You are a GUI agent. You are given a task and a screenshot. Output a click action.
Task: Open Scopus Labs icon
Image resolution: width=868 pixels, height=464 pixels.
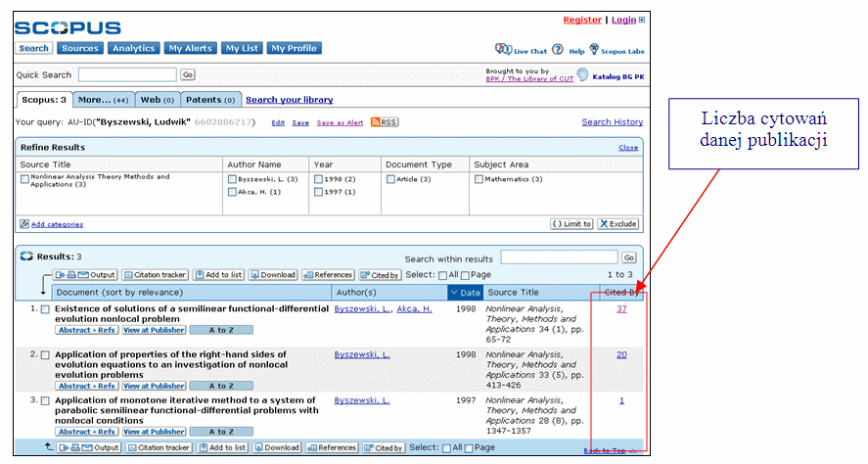pyautogui.click(x=593, y=50)
